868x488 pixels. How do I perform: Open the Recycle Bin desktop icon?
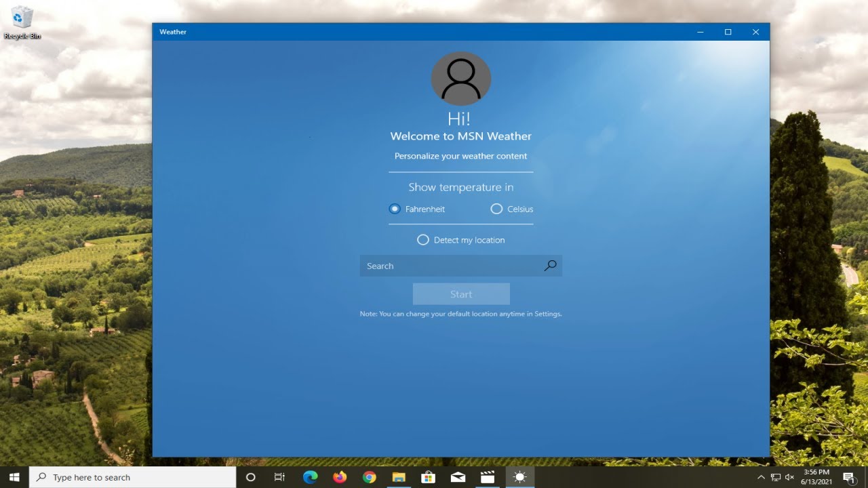(x=22, y=22)
